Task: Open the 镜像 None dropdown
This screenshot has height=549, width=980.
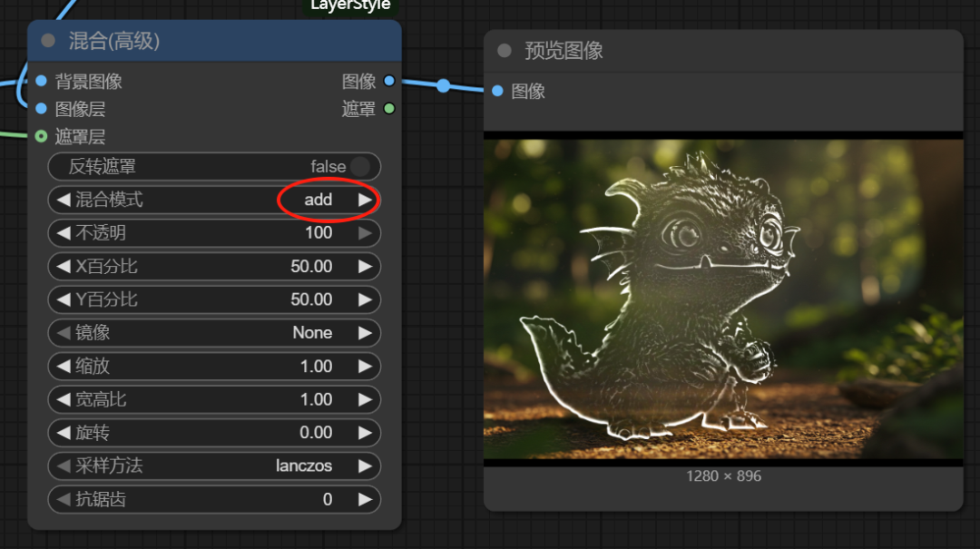Action: (312, 333)
